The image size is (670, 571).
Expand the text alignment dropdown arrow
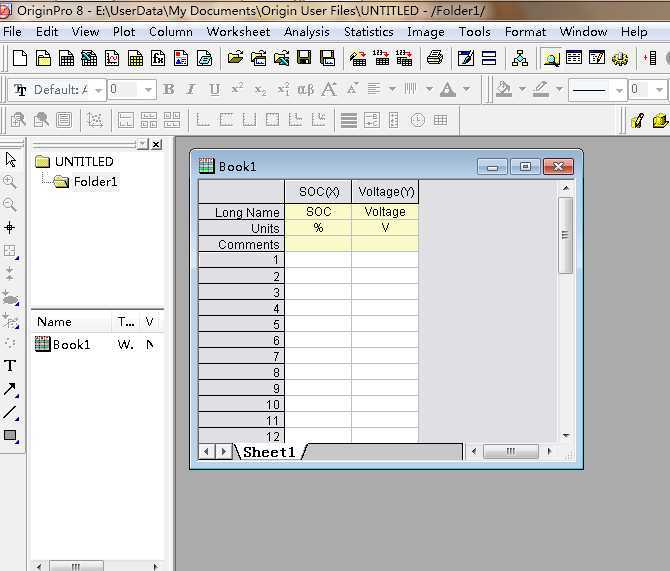click(x=392, y=89)
